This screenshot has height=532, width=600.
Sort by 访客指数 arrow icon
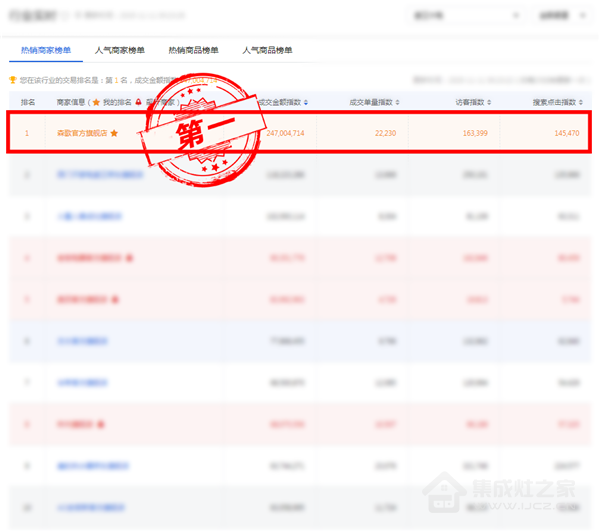click(x=489, y=103)
